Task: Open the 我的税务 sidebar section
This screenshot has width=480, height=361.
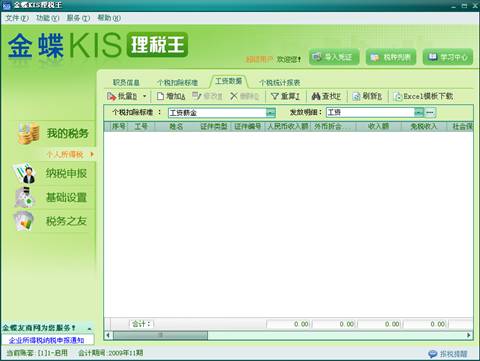Action: [68, 133]
